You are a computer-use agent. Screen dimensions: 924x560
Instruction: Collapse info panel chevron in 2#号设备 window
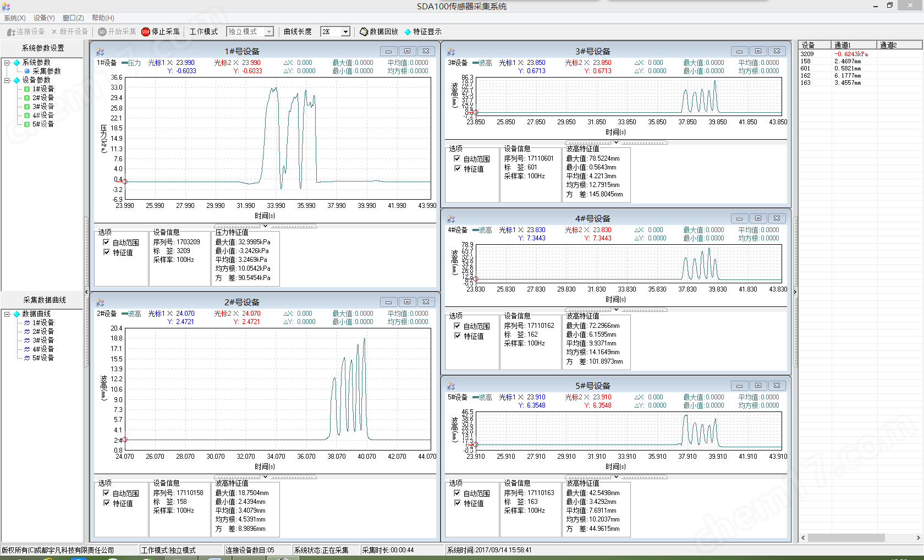tap(265, 477)
